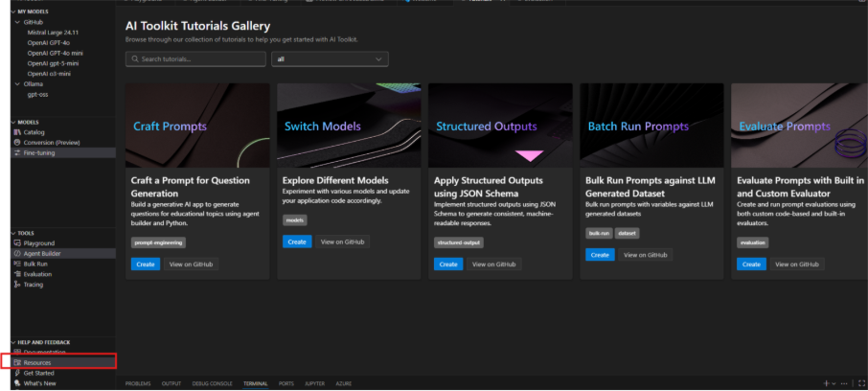868x391 pixels.
Task: Create the Apply Structured Outputs tutorial
Action: point(448,264)
